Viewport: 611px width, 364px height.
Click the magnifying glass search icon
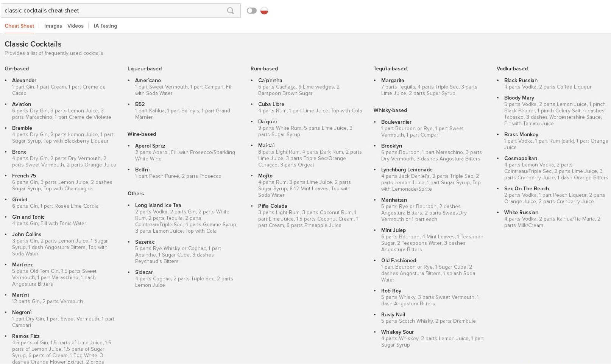click(x=230, y=11)
